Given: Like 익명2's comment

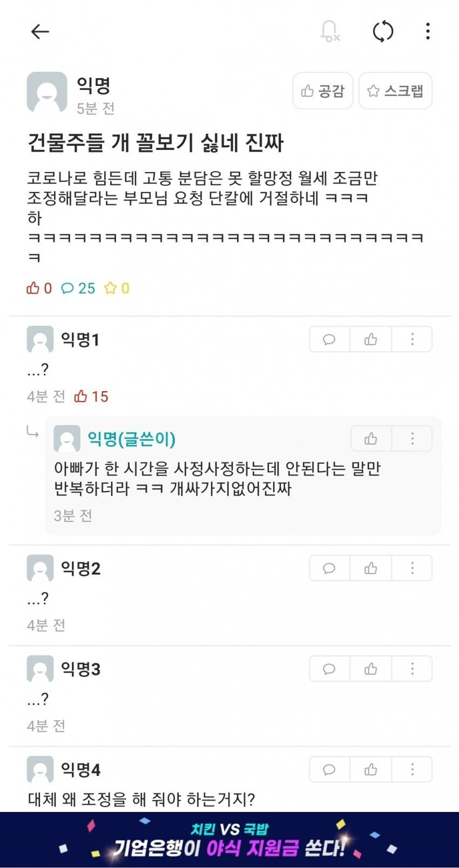Looking at the screenshot, I should [x=370, y=568].
